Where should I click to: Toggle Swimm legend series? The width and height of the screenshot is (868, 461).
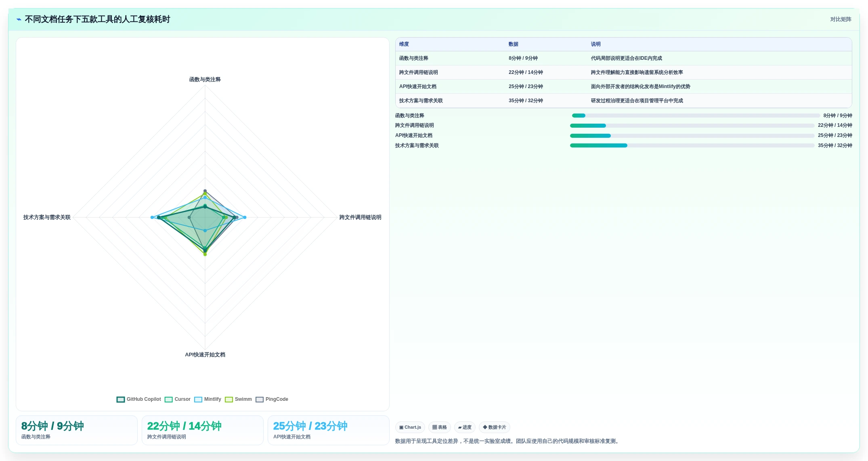[238, 399]
